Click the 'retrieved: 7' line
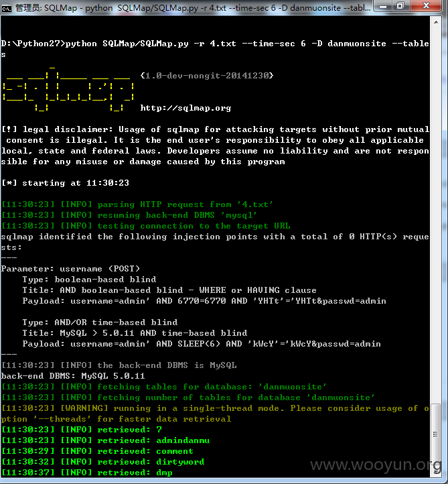Viewport: 448px width, 484px height. point(82,430)
